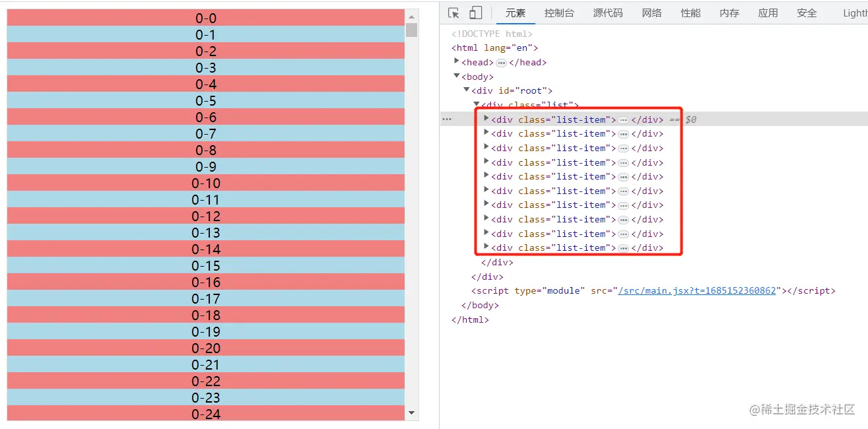Viewport: 868px width, 429px height.
Task: Click list row 0-4
Action: pyautogui.click(x=206, y=84)
